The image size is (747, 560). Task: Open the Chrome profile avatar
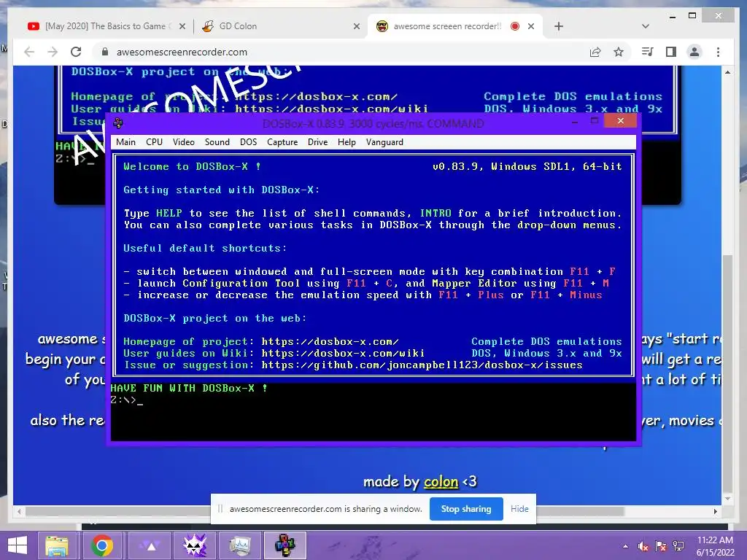click(694, 52)
